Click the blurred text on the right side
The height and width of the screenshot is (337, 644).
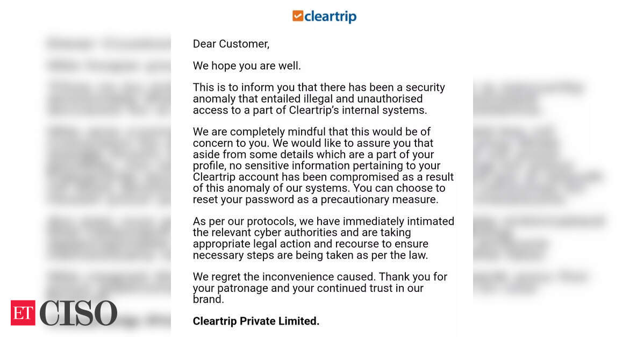click(x=538, y=185)
